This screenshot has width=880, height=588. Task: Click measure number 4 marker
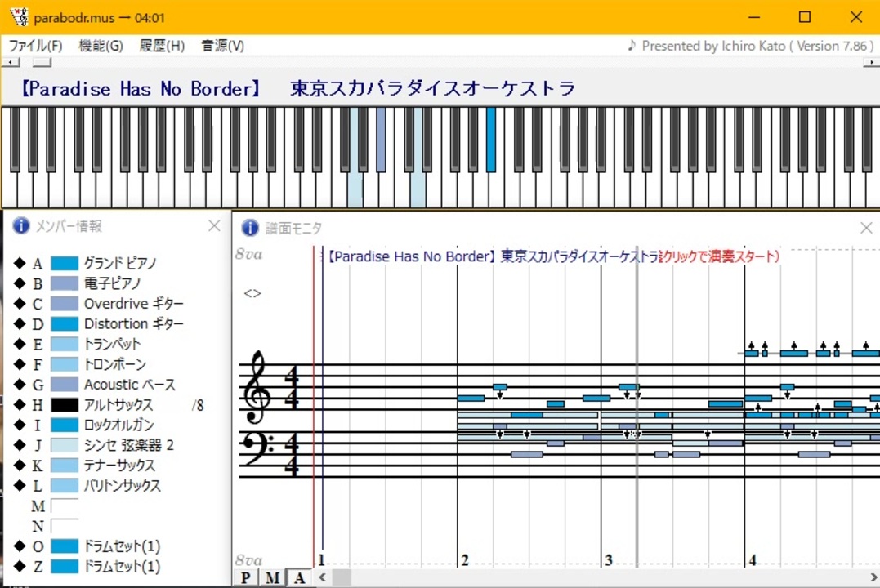(753, 560)
